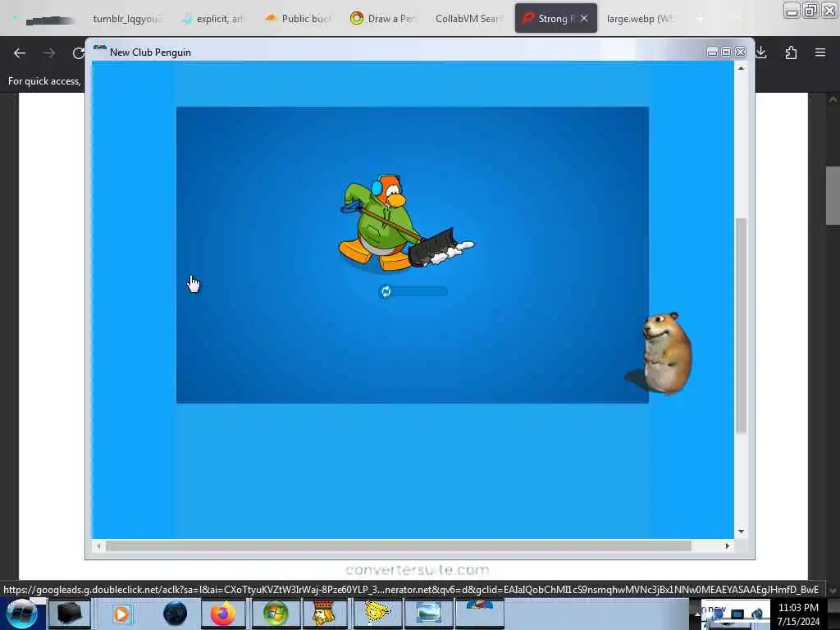Click the popup horizontal scroll left arrow
This screenshot has width=840, height=630.
[x=98, y=546]
